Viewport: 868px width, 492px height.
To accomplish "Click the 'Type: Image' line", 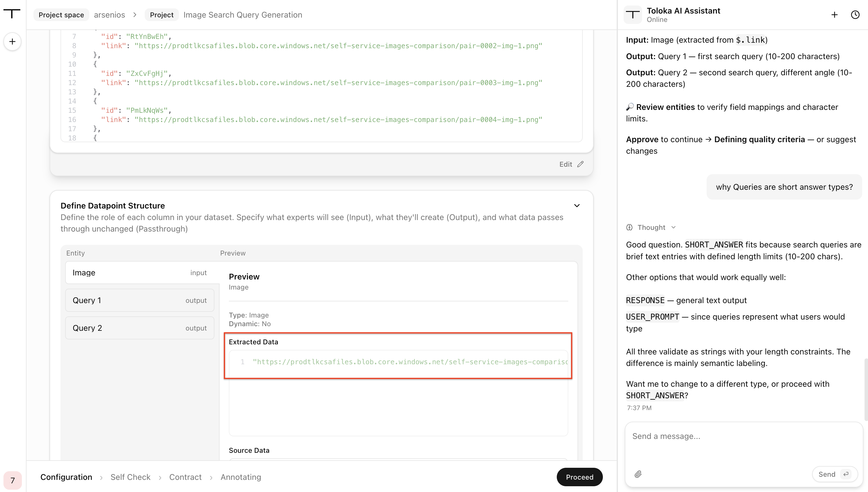I will [x=248, y=315].
